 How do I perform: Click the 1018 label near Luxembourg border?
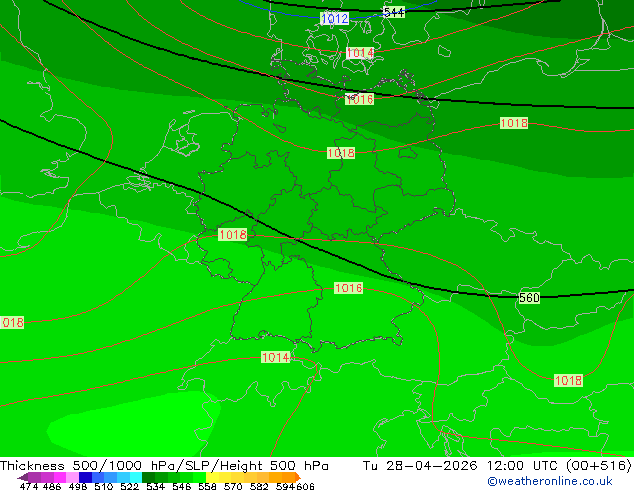coord(232,234)
